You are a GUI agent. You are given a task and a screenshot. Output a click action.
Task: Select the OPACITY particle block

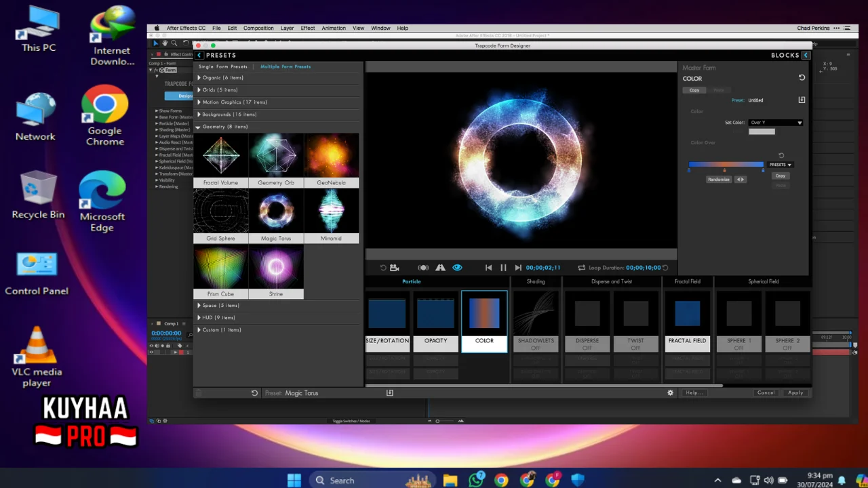(435, 321)
